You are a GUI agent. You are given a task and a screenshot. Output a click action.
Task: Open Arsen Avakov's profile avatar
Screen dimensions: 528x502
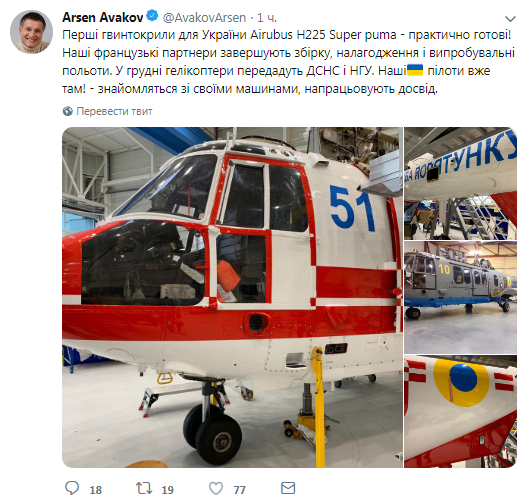pos(31,32)
